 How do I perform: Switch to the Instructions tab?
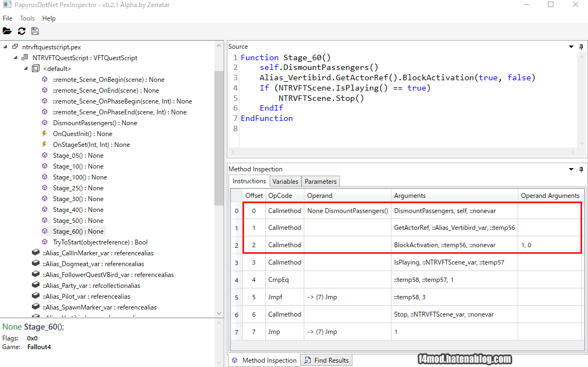coord(249,181)
